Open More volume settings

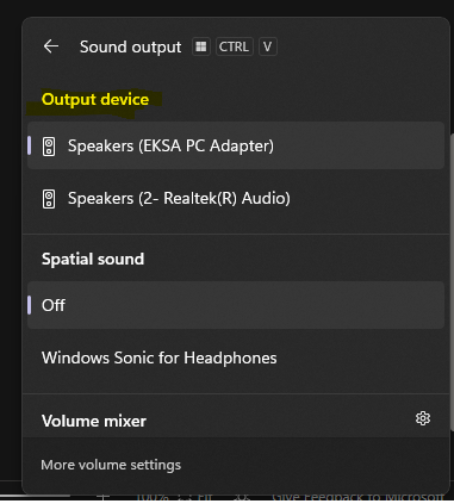111,465
